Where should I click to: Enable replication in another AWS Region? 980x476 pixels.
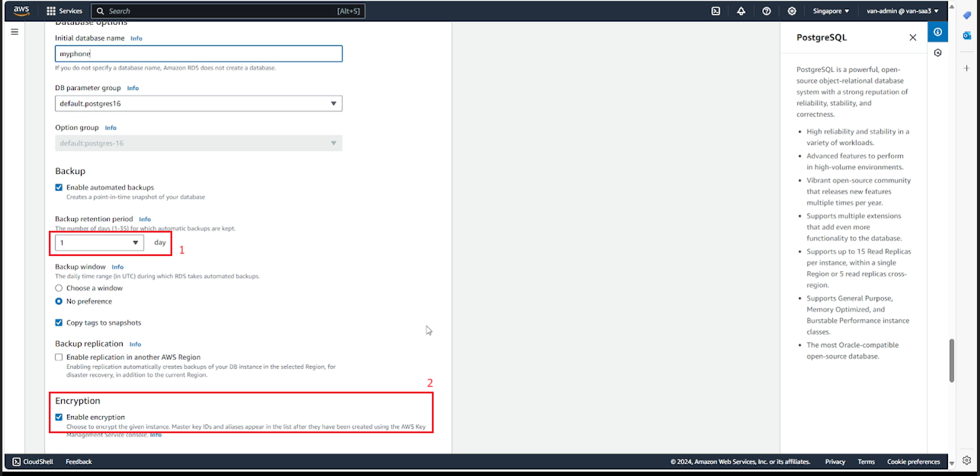pyautogui.click(x=59, y=357)
